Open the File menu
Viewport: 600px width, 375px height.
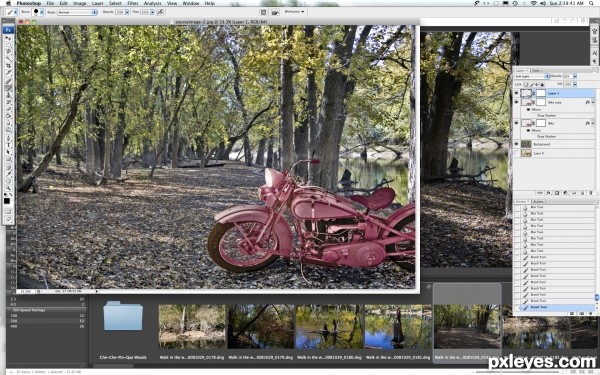(50, 3)
